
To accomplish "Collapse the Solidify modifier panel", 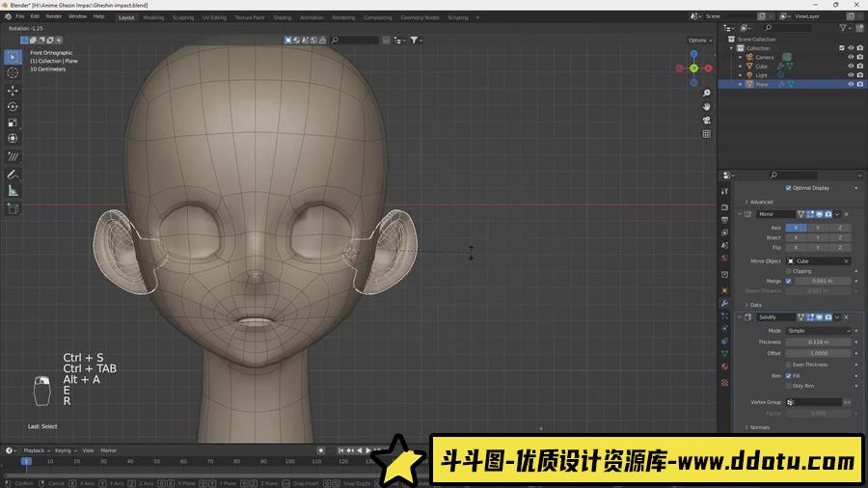I will click(x=740, y=317).
